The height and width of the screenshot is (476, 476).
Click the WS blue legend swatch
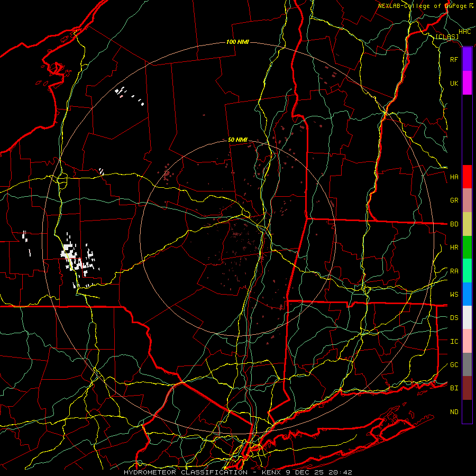pyautogui.click(x=467, y=294)
